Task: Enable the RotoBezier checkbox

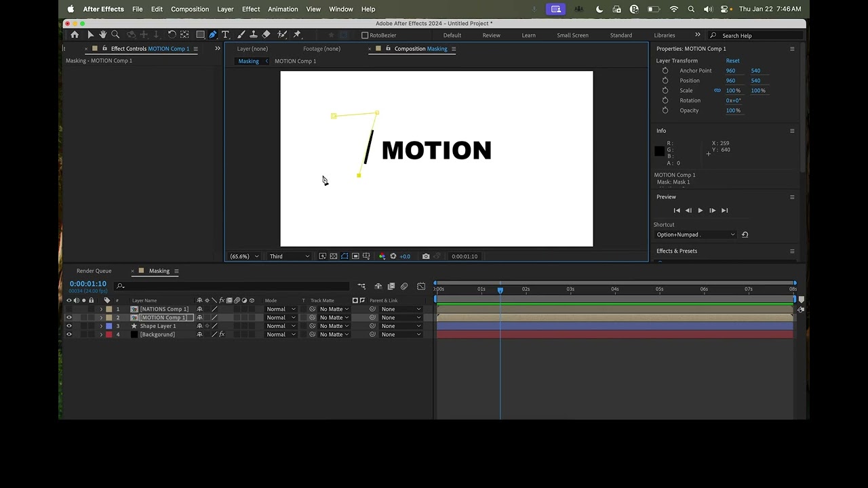Action: click(x=365, y=35)
